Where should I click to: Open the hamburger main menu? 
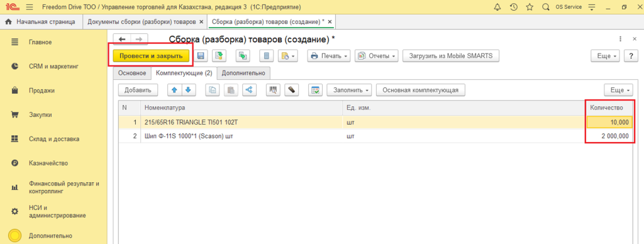coord(29,7)
